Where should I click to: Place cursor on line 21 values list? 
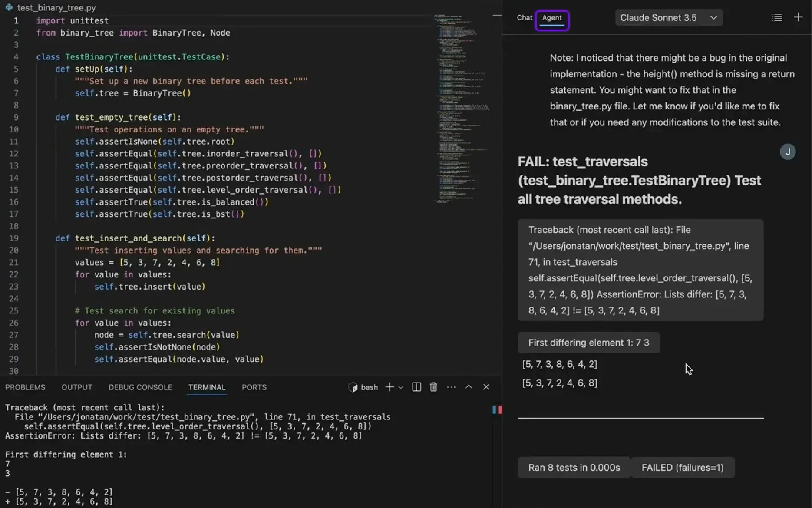[169, 262]
